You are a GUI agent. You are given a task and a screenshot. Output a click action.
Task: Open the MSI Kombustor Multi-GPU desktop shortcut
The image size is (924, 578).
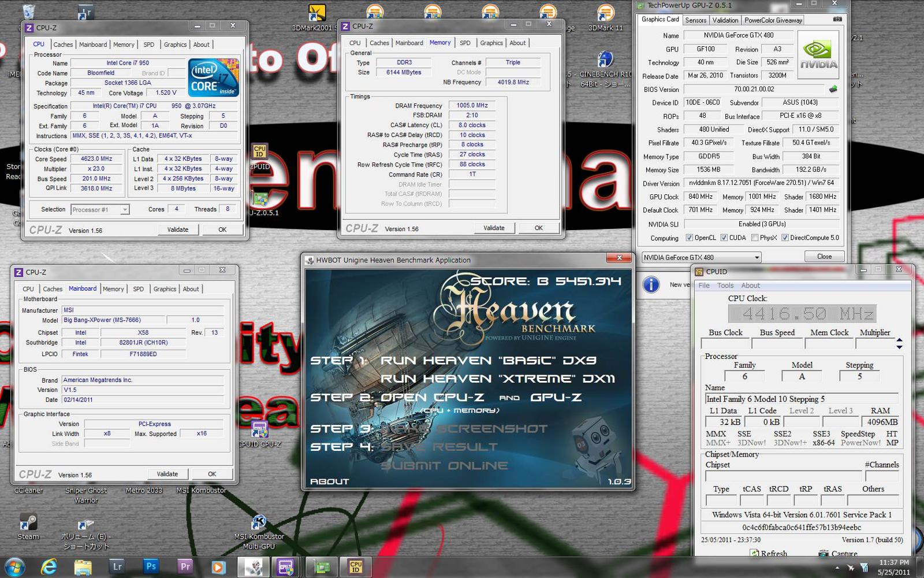259,532
